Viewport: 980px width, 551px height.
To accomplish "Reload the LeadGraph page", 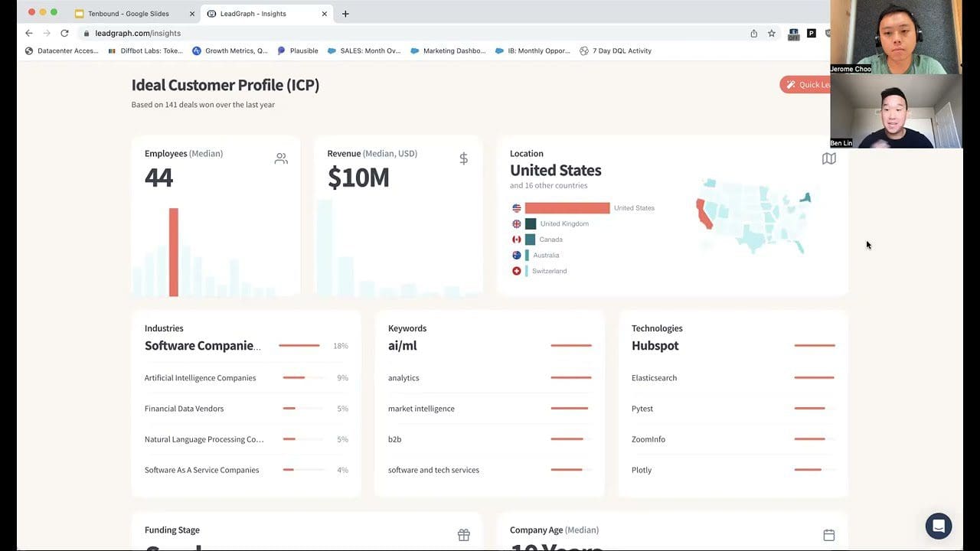I will click(64, 34).
